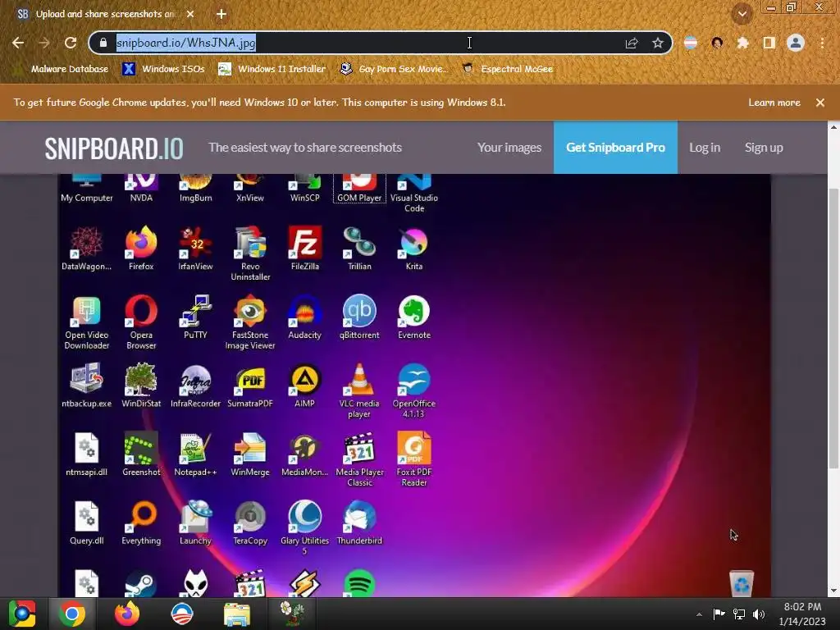Click the Sign up link
840x630 pixels.
[764, 148]
